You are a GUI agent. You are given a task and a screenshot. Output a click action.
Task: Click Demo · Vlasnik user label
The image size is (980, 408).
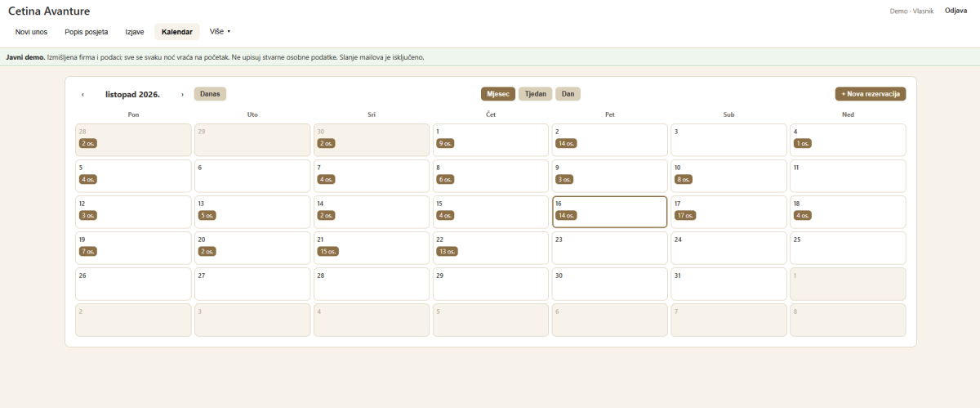point(911,11)
